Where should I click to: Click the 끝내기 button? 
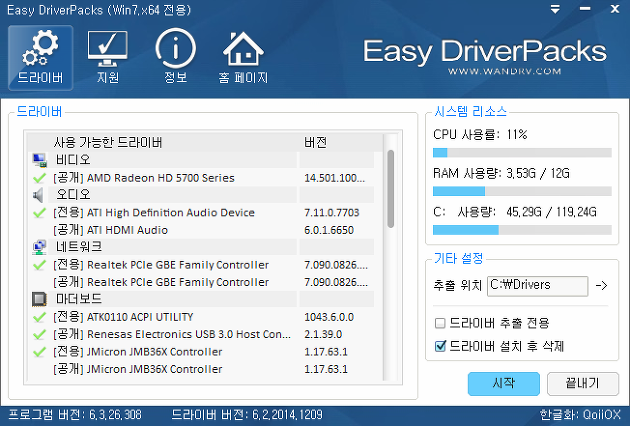pyautogui.click(x=583, y=383)
